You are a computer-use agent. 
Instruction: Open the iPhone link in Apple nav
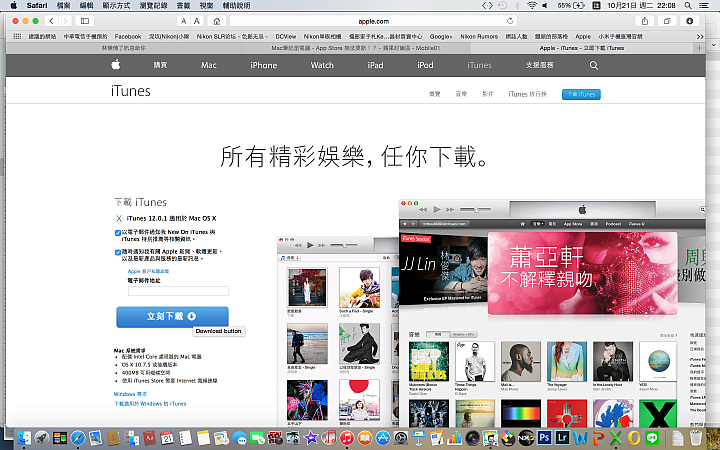264,65
